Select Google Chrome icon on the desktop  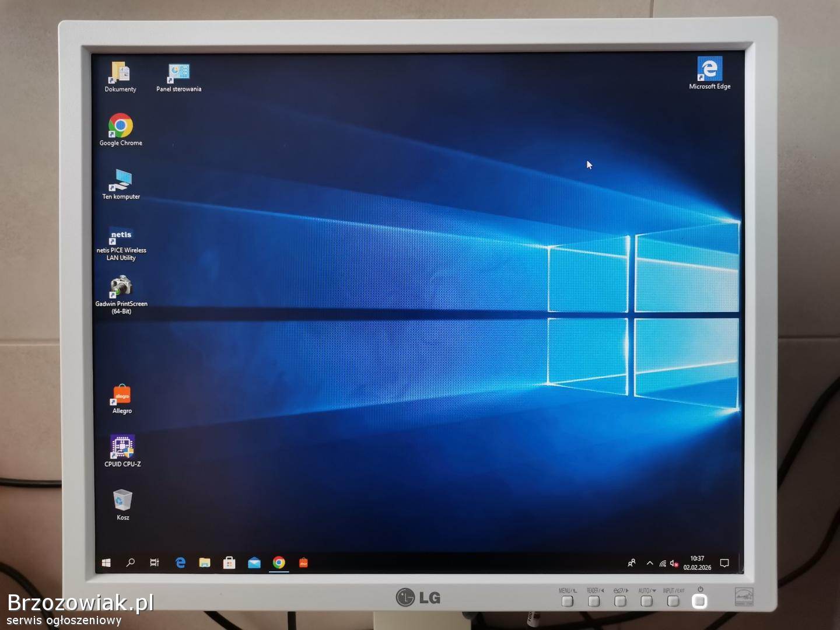pyautogui.click(x=121, y=127)
